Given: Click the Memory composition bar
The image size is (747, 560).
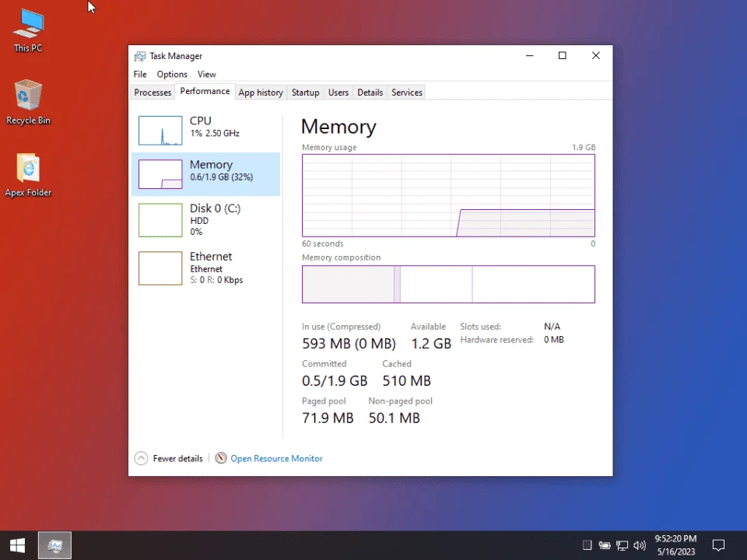Looking at the screenshot, I should [448, 285].
